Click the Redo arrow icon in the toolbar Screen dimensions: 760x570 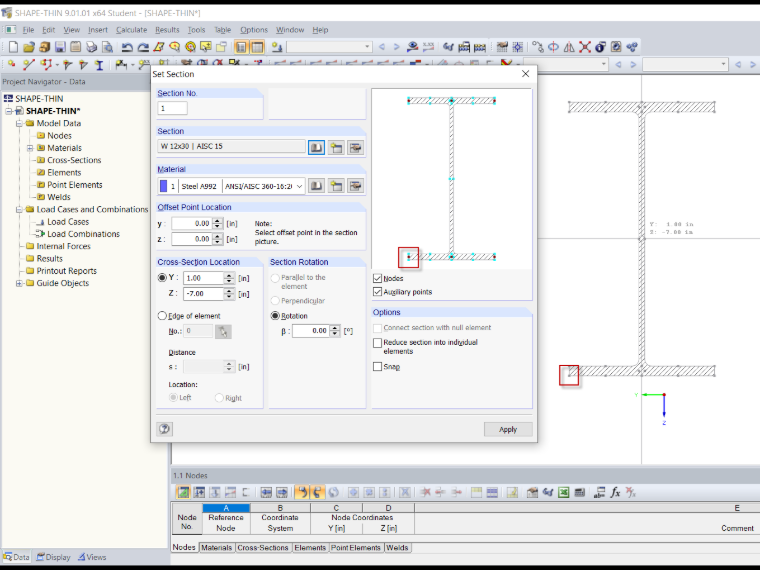pyautogui.click(x=143, y=47)
